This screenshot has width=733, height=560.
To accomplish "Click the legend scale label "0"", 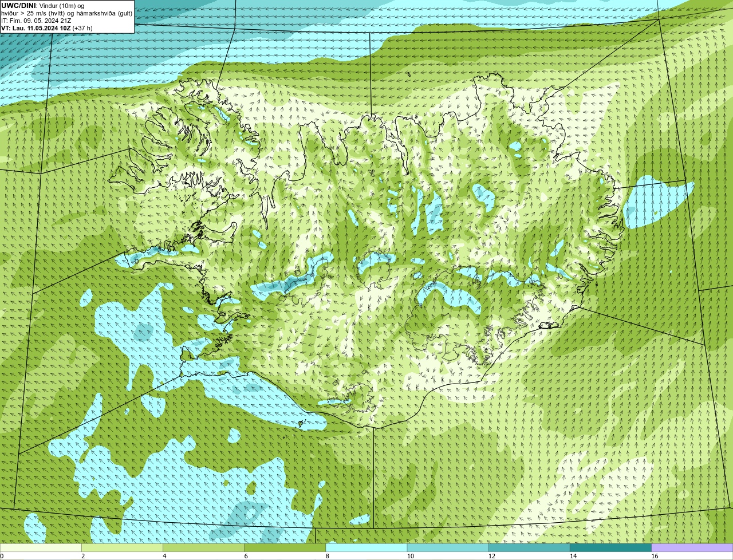I will click(x=2, y=556).
